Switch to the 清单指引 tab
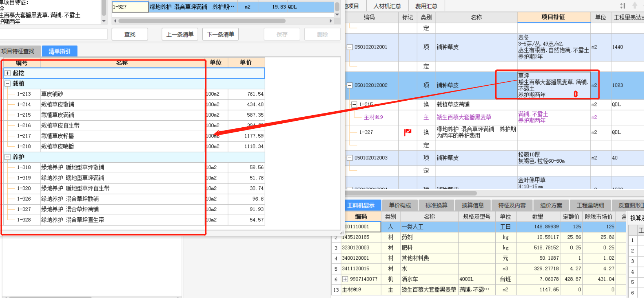The height and width of the screenshot is (298, 644). pyautogui.click(x=59, y=51)
